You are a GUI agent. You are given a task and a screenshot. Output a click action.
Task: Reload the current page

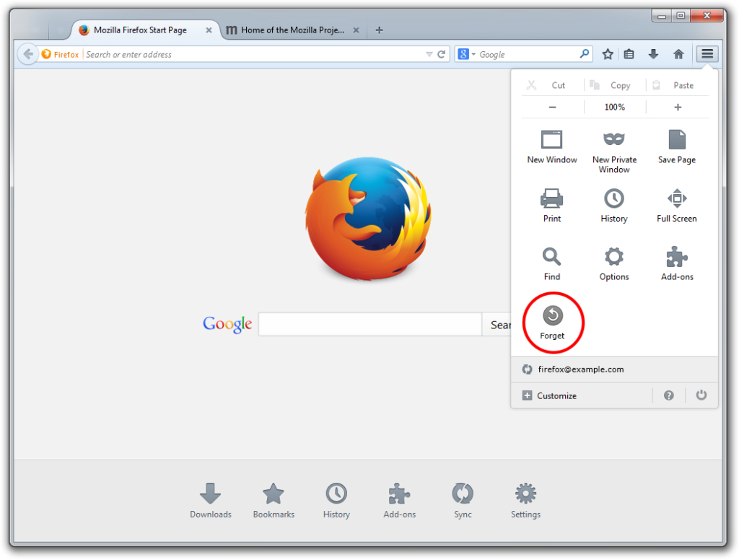(441, 54)
